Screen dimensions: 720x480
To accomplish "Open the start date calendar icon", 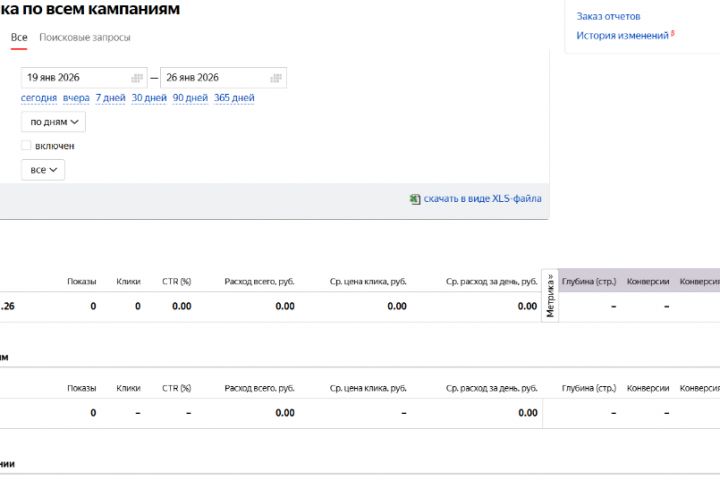I will [x=136, y=78].
